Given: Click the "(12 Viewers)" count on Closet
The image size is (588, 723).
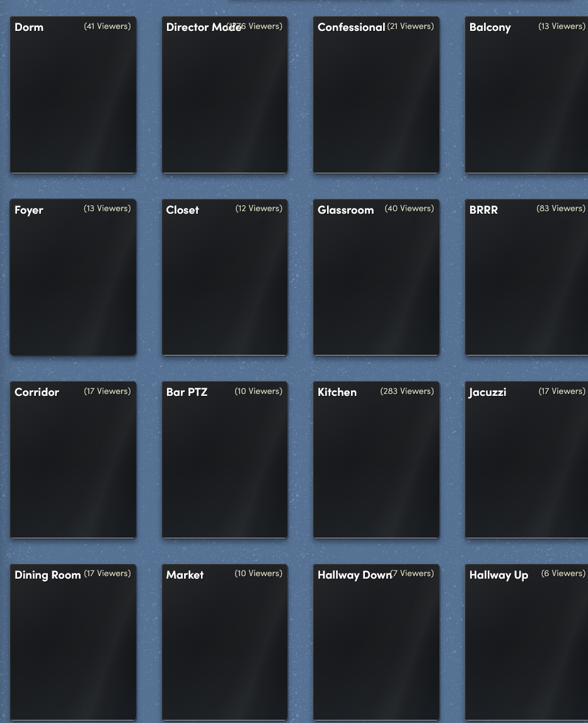Looking at the screenshot, I should point(259,209).
